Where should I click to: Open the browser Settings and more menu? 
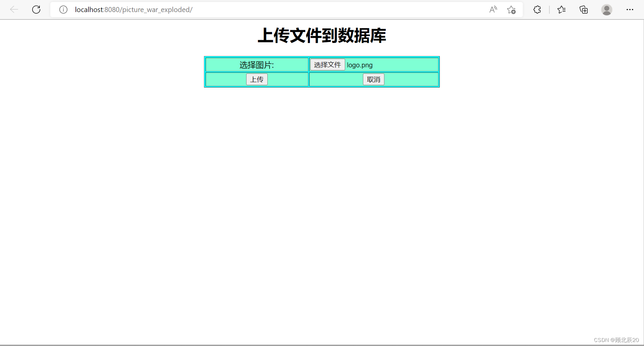[630, 10]
